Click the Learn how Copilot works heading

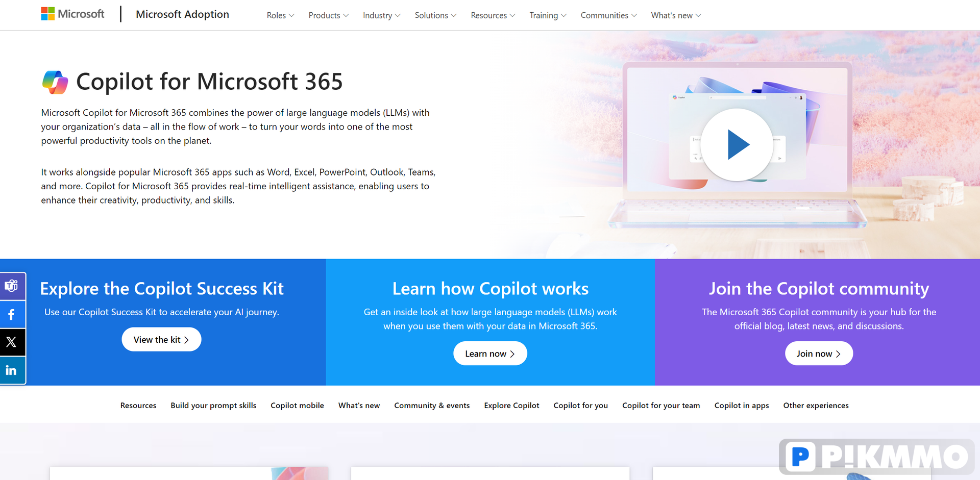point(490,289)
